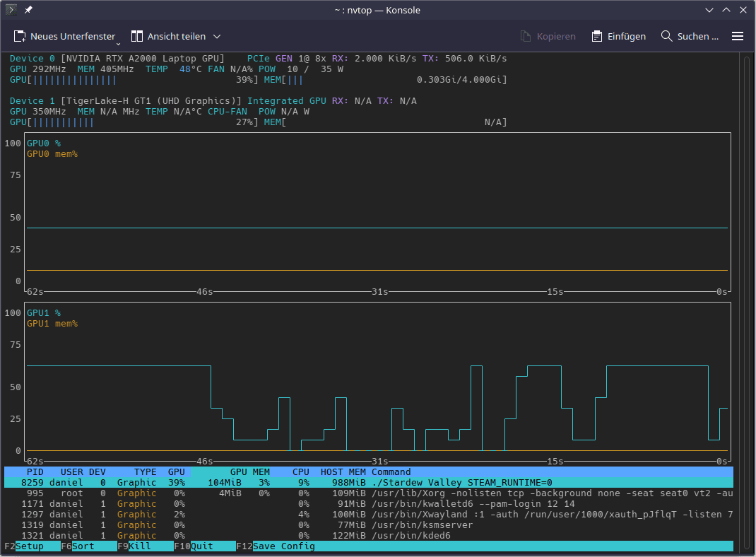Select the kded6 process row
Screen dimensions: 756x557
pyautogui.click(x=369, y=535)
